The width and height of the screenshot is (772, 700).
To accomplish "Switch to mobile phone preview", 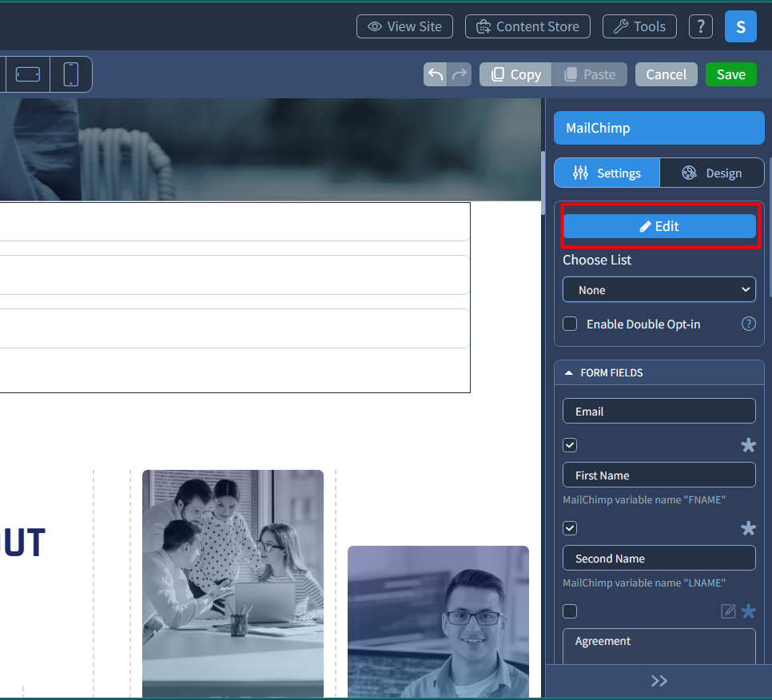I will click(x=71, y=74).
